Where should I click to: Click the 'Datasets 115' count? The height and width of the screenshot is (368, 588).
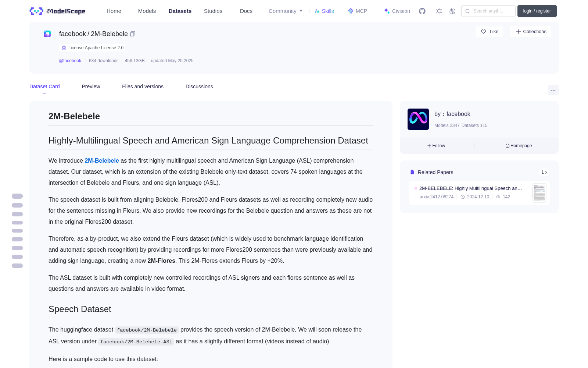pyautogui.click(x=474, y=125)
